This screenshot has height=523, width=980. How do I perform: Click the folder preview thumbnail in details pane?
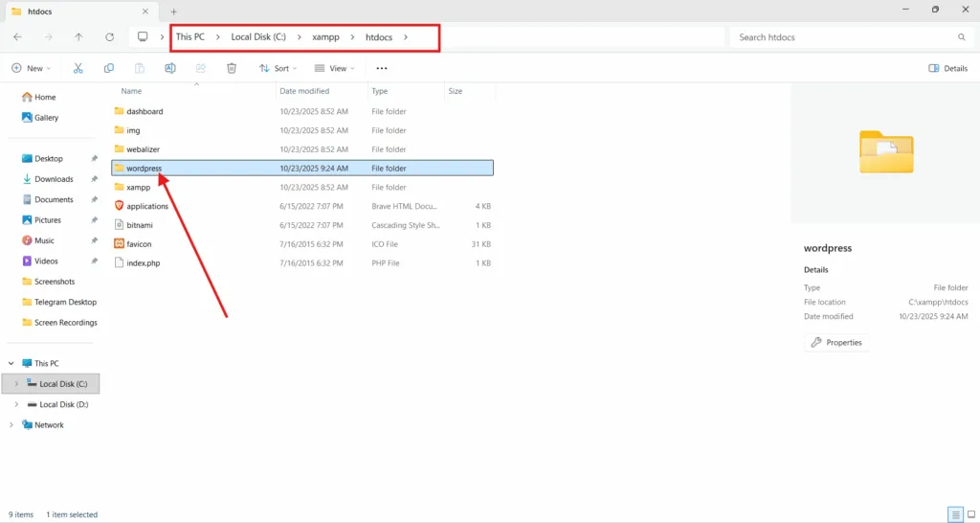[x=886, y=151]
